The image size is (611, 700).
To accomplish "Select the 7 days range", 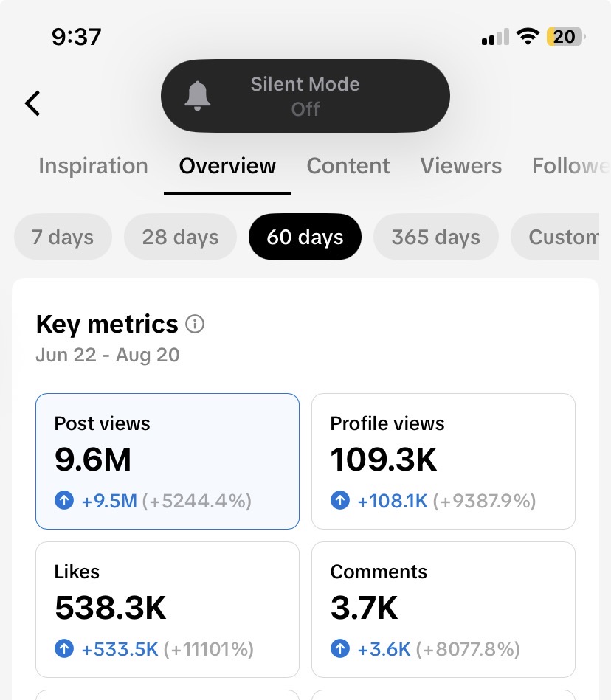I will coord(63,237).
